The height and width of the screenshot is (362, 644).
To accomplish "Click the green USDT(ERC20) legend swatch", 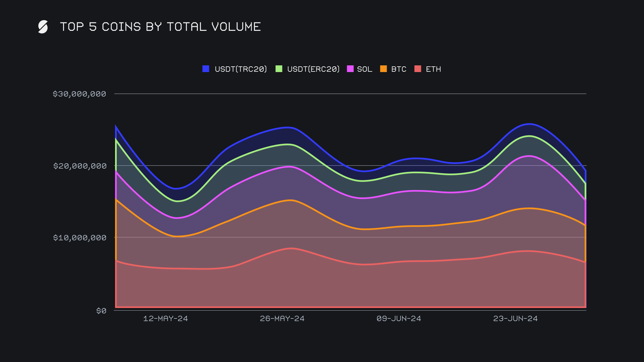I will (x=279, y=69).
